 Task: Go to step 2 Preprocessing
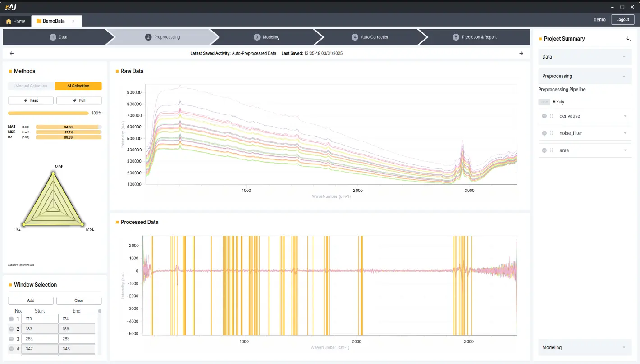tap(162, 37)
